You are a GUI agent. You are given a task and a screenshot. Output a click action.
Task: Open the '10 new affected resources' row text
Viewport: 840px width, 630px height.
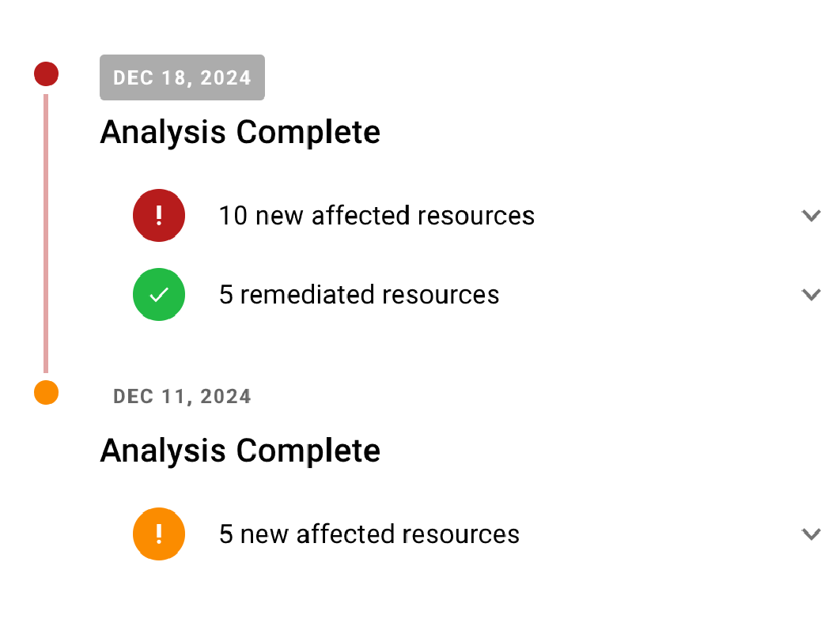(x=376, y=216)
